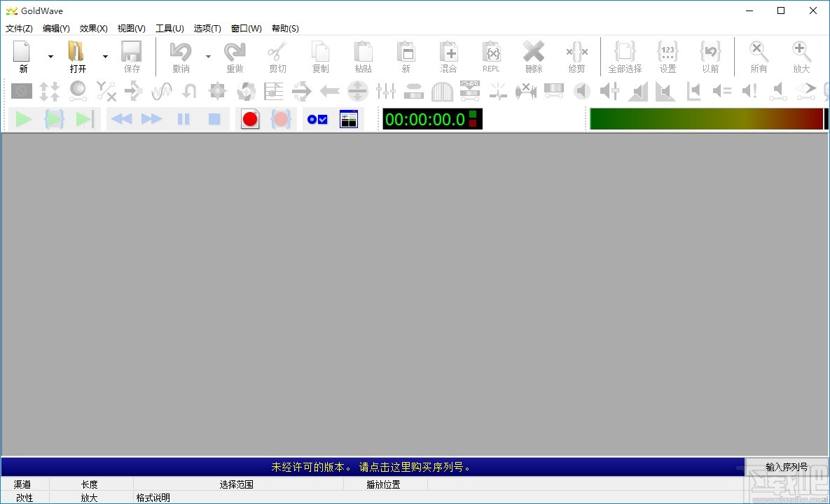Screen dimensions: 830x504
Task: Click the 剪切 scissors icon
Action: click(x=277, y=57)
